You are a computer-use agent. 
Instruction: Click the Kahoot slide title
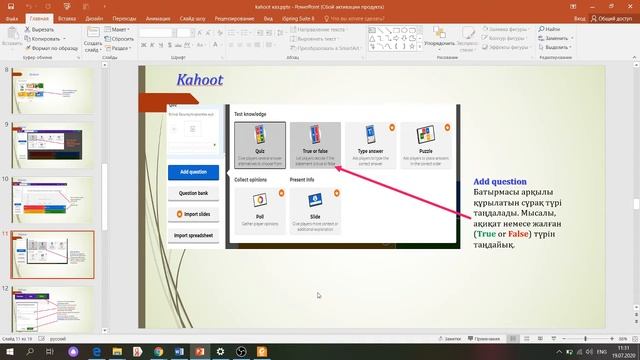pyautogui.click(x=200, y=80)
